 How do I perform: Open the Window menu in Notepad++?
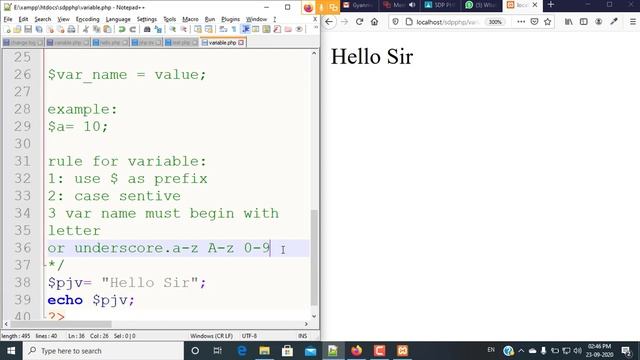coord(256,19)
